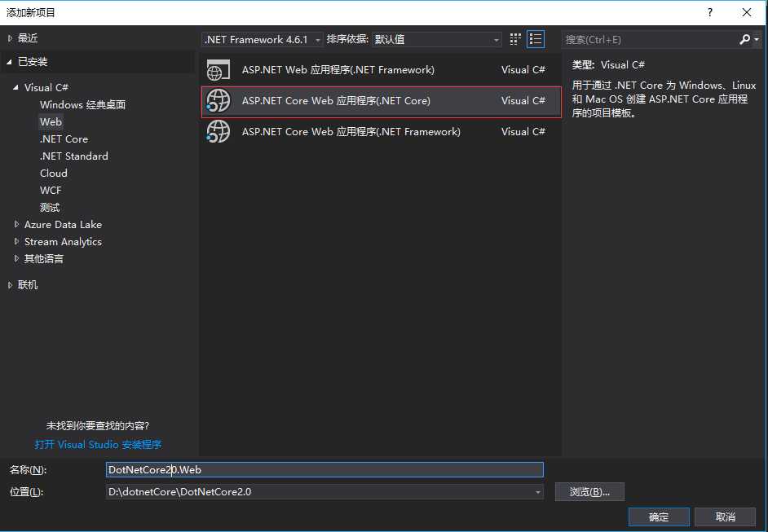Expand the 联机 section
768x532 pixels.
point(10,285)
